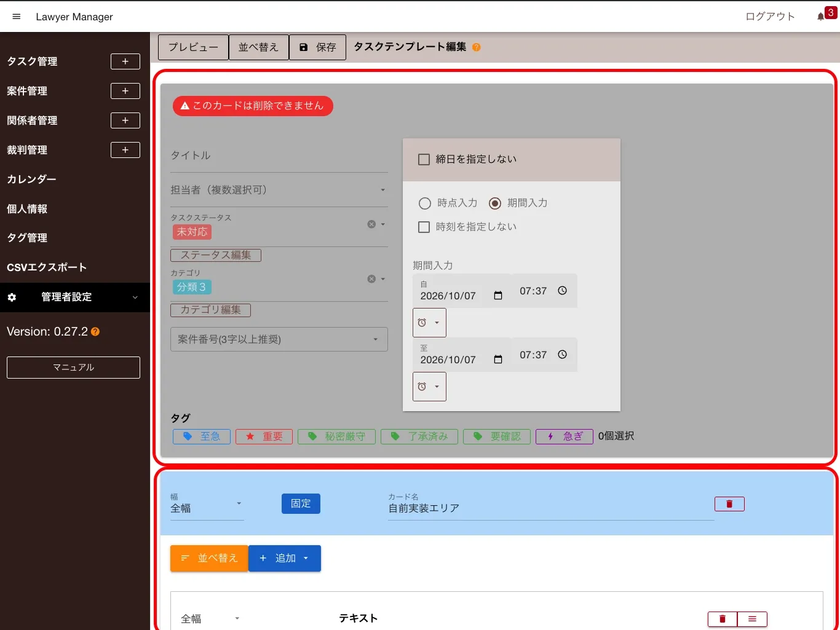Open clock picker for 至 end time

click(x=562, y=355)
